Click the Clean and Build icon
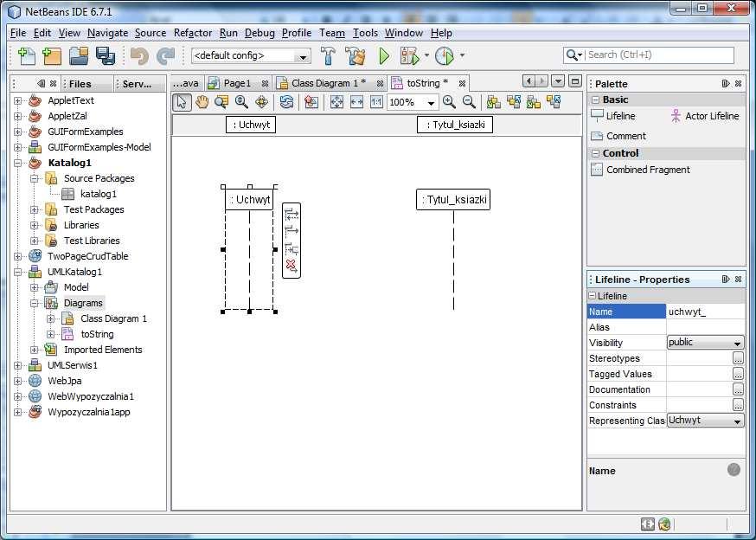This screenshot has height=540, width=756. pos(356,55)
